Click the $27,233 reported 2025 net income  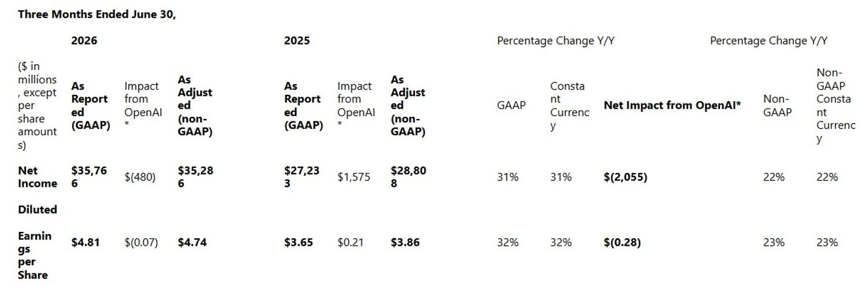(x=302, y=177)
